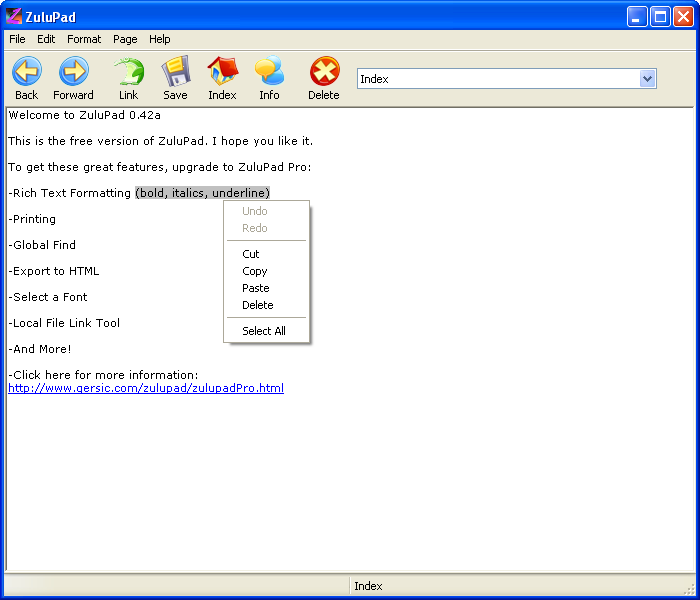Click the '-Select a Font' line
Screen dimensions: 700x600
point(48,297)
